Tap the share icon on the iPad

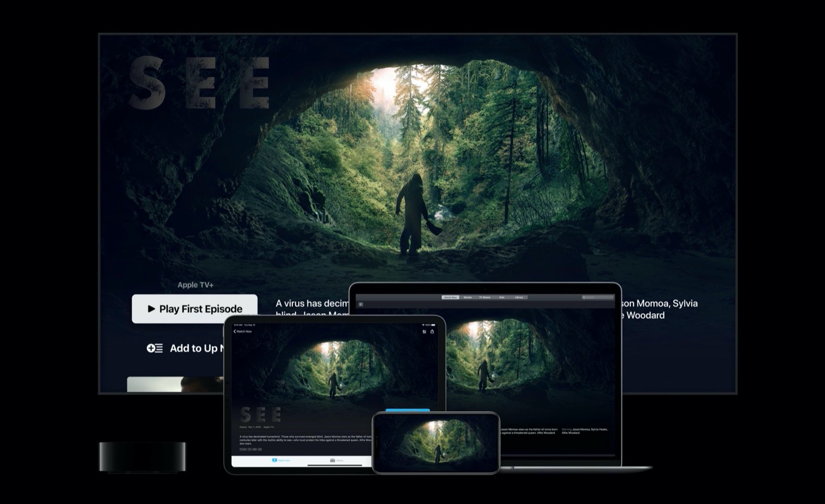[432, 331]
